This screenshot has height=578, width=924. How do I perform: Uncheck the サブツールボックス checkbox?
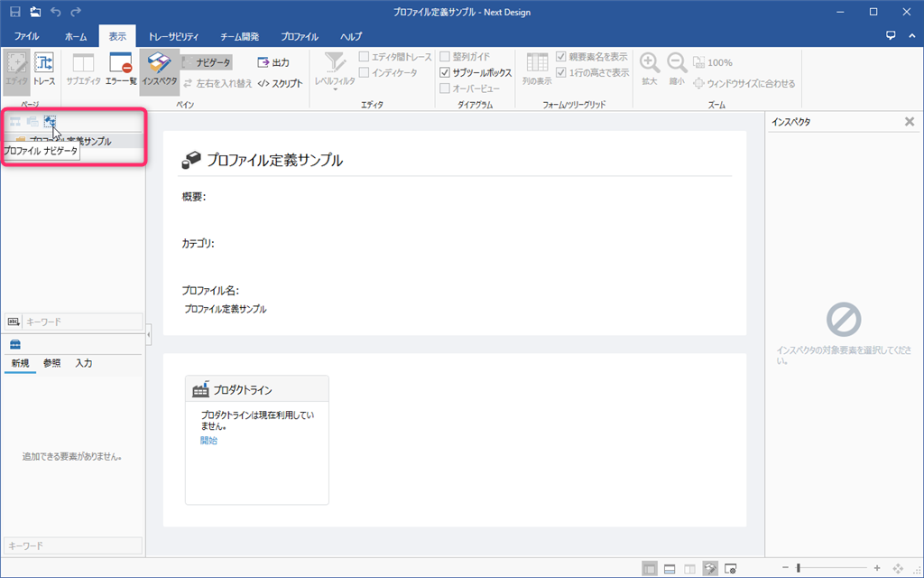click(445, 72)
